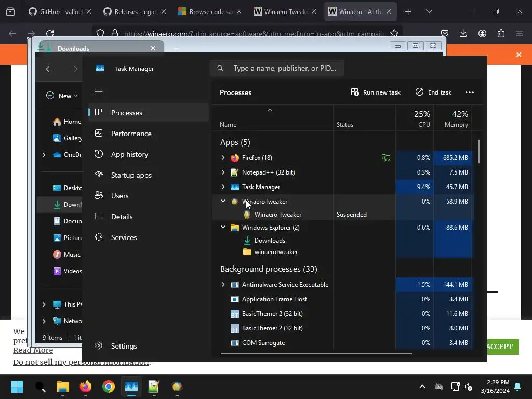Screen dimensions: 532x399
Task: Click the green ACCEPT cookie button
Action: pyautogui.click(x=503, y=347)
